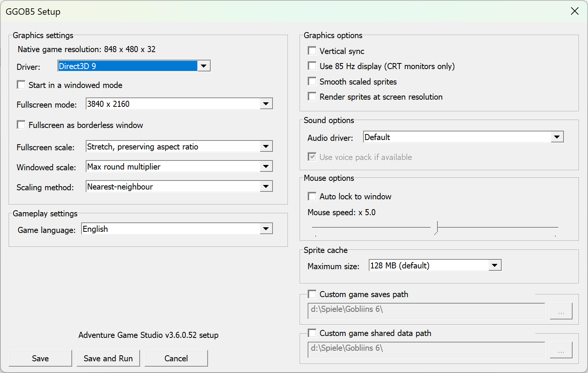Enable Start in a windowed mode
Image resolution: width=588 pixels, height=373 pixels.
[x=22, y=85]
